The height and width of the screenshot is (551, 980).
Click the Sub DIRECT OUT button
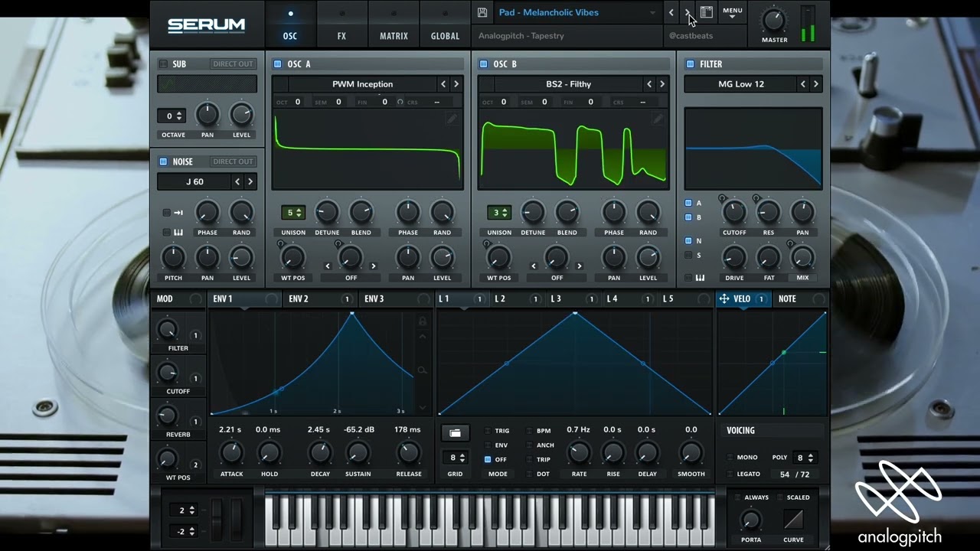233,64
